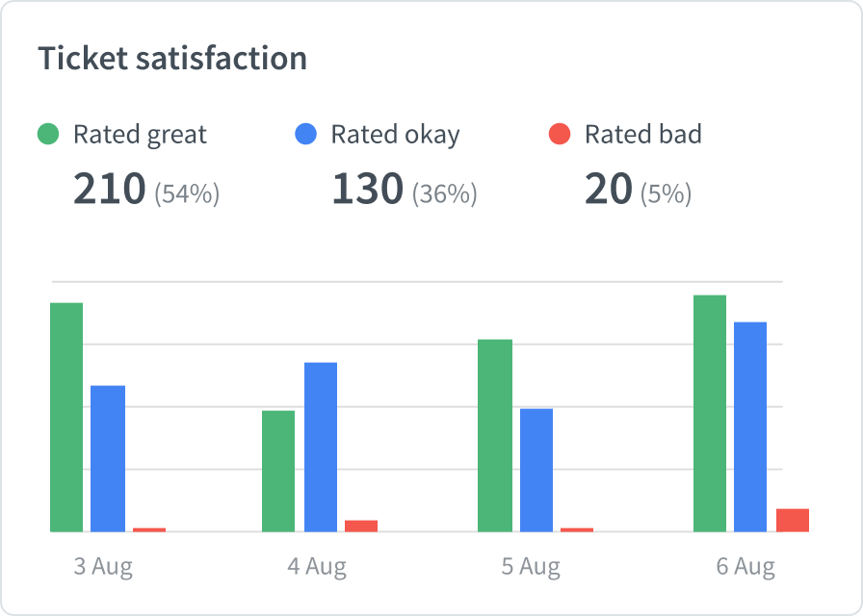The image size is (863, 616).
Task: Click the blue bar for 6 Aug
Action: tap(750, 426)
